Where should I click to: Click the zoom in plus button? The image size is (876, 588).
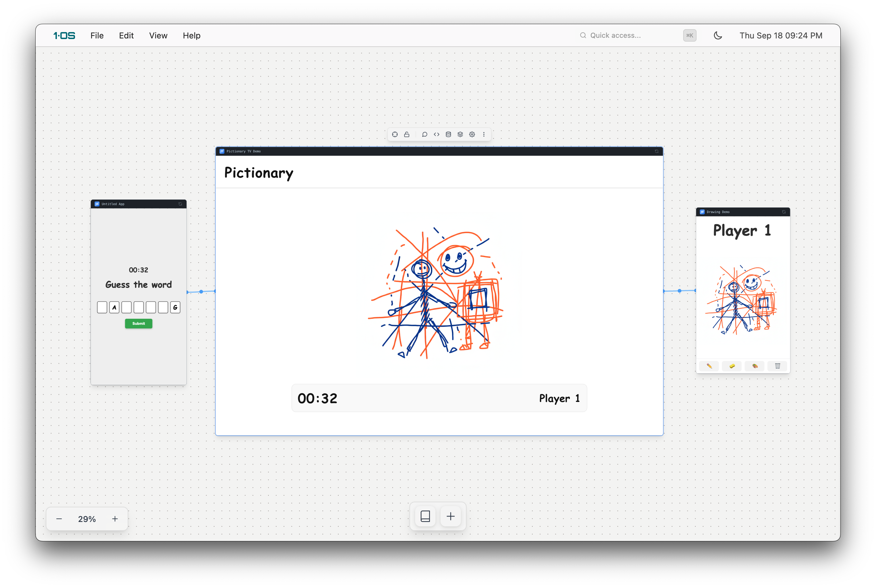(x=115, y=518)
